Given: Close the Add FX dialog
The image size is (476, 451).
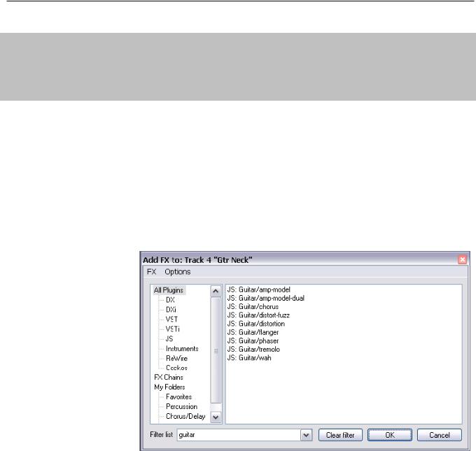Looking at the screenshot, I should [462, 259].
